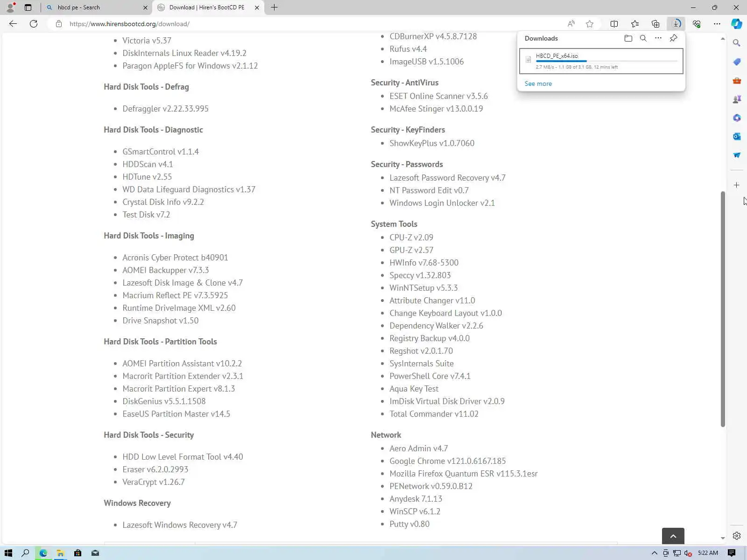Click "HWInfo v7.68-5300" list item

point(424,263)
